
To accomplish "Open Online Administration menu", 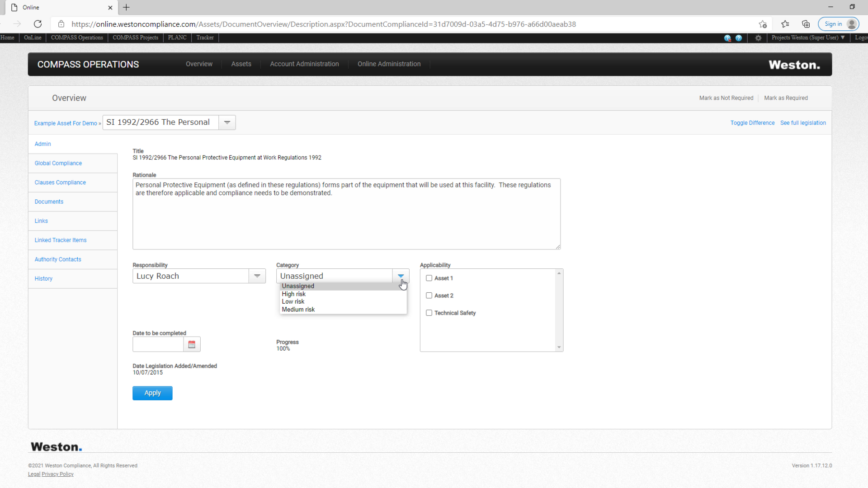I will point(389,64).
